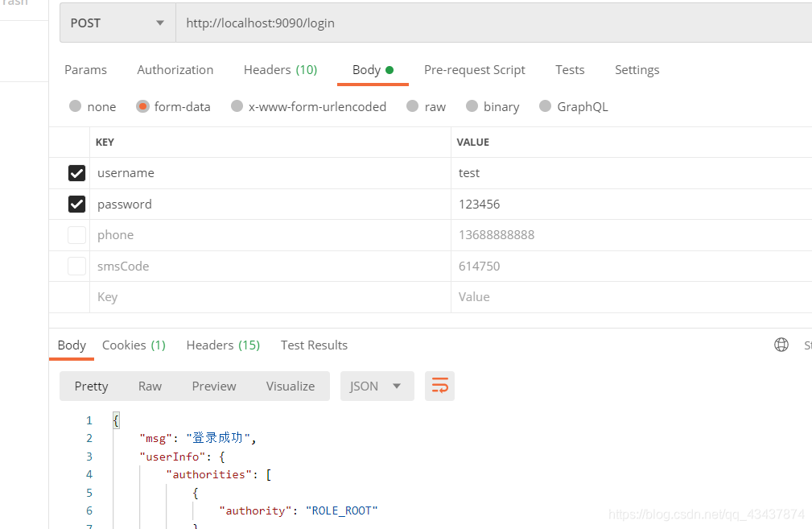Screen dimensions: 812x529
Task: Click the username key cell
Action: [x=270, y=173]
